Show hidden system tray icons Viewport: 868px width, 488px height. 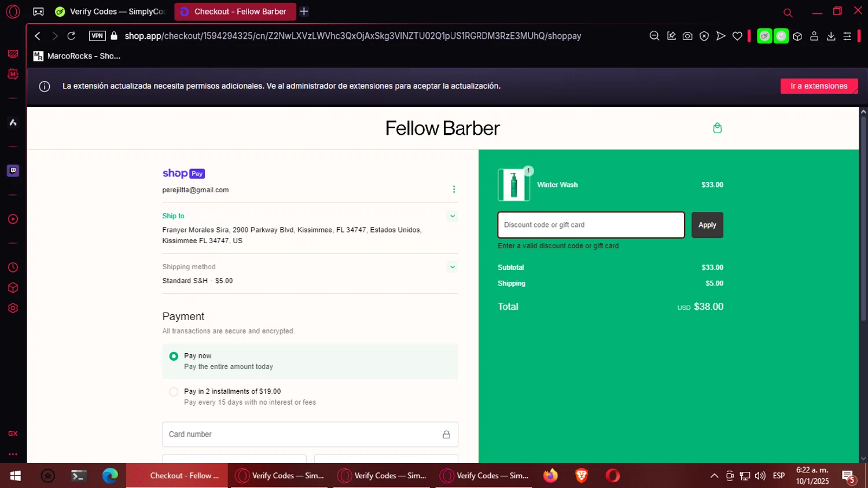(714, 476)
